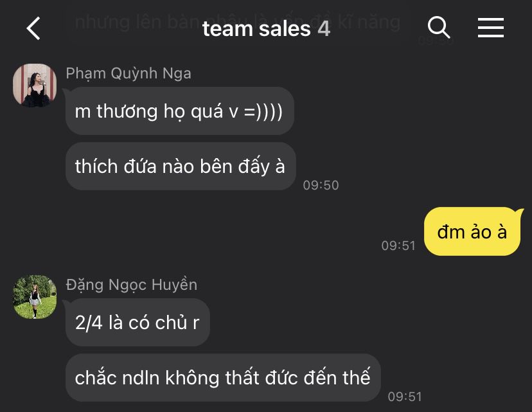Select the Phạm Quỳnh Nga sender name

click(x=129, y=74)
